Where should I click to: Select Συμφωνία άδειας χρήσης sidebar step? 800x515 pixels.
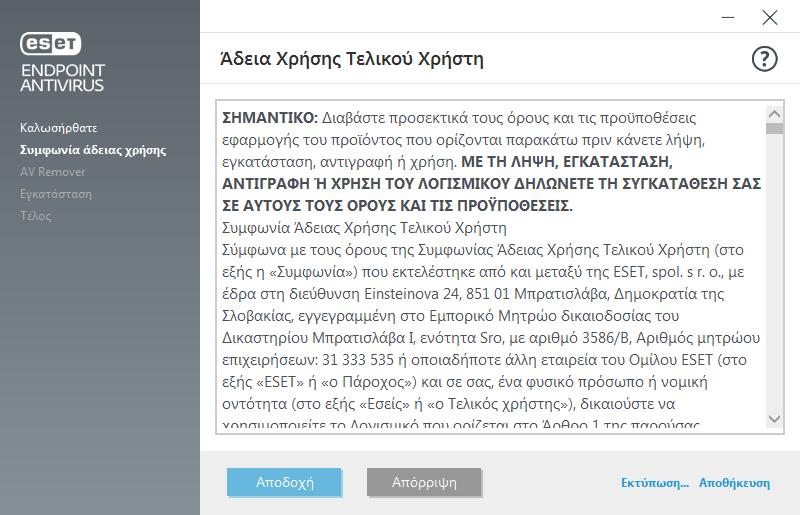93,150
